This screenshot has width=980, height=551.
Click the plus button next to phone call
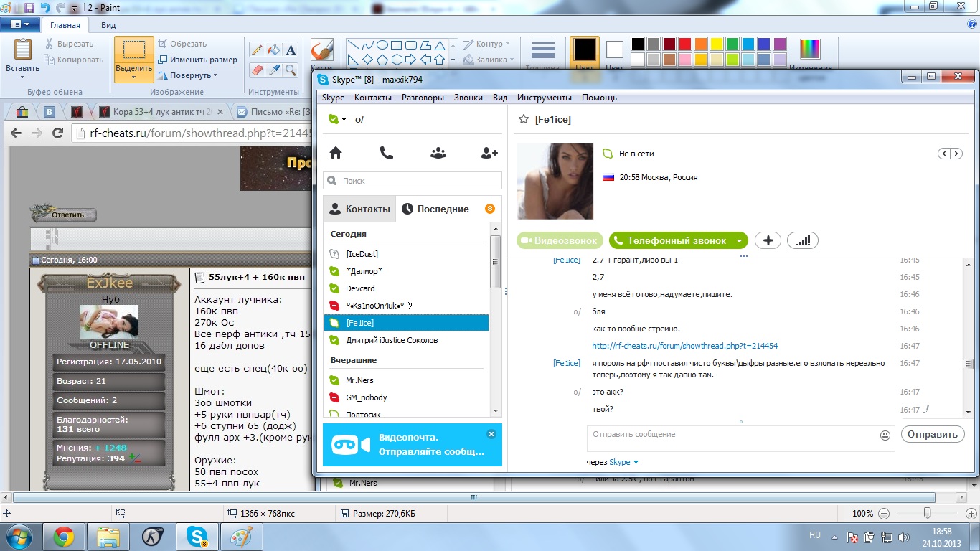point(768,240)
